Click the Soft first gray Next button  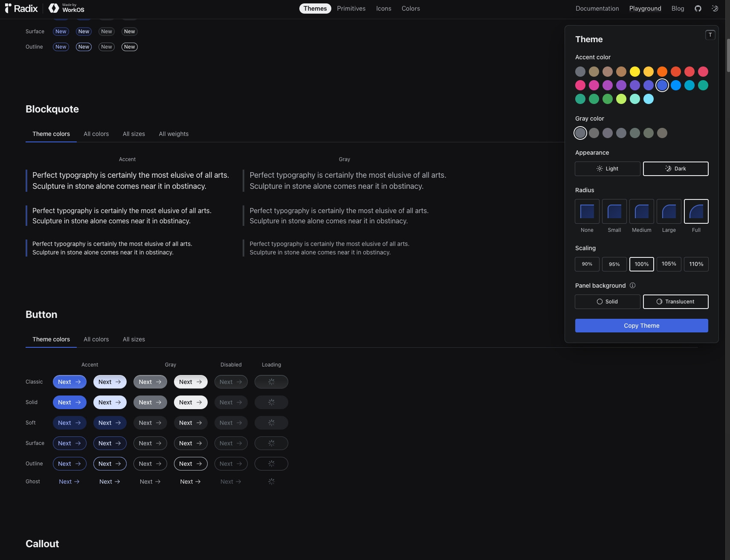(x=150, y=423)
